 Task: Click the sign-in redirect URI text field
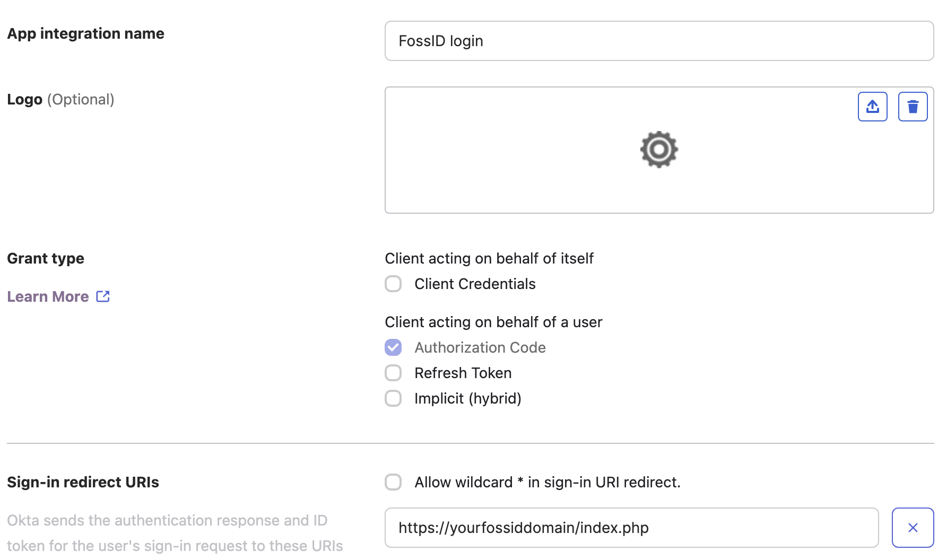(631, 528)
